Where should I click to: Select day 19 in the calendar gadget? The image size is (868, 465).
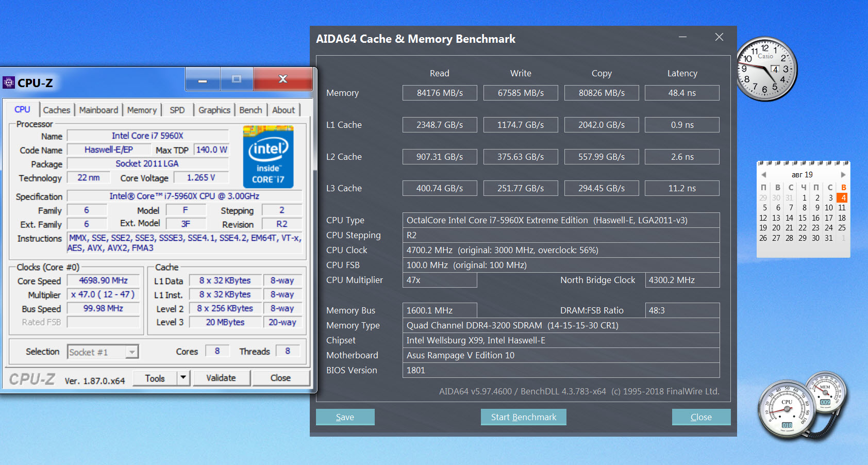pyautogui.click(x=763, y=228)
